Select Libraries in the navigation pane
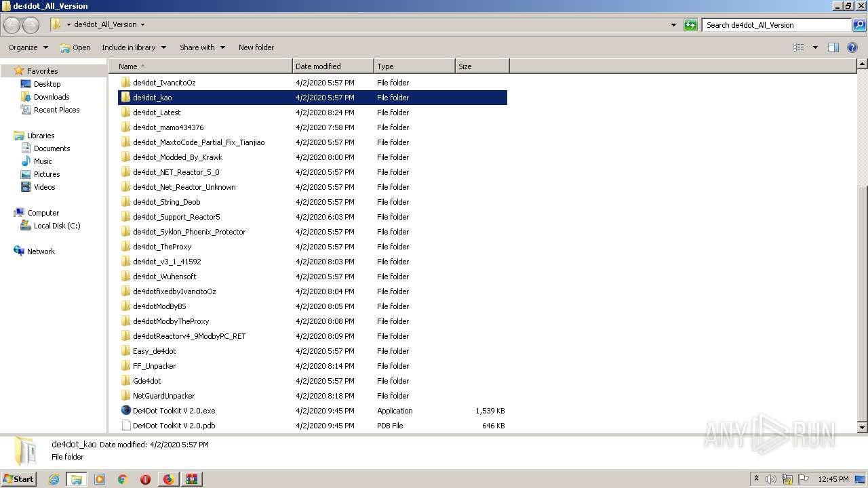868x488 pixels. point(41,136)
